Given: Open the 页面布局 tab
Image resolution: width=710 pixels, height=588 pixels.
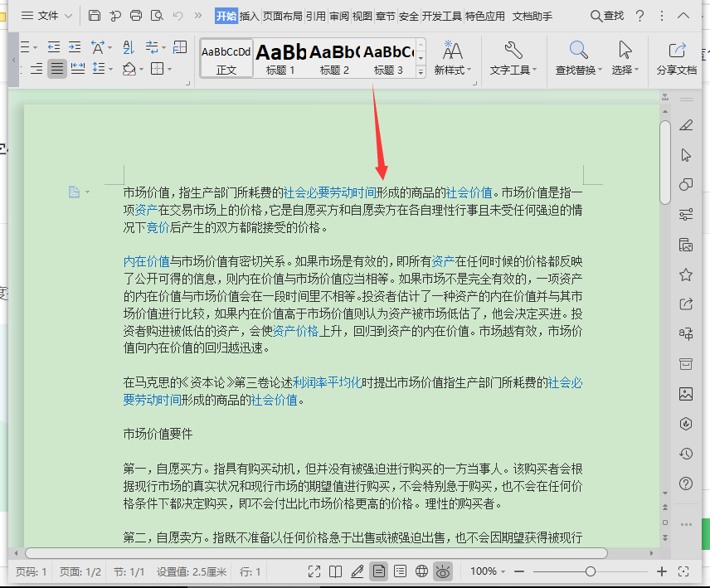Looking at the screenshot, I should (x=282, y=16).
